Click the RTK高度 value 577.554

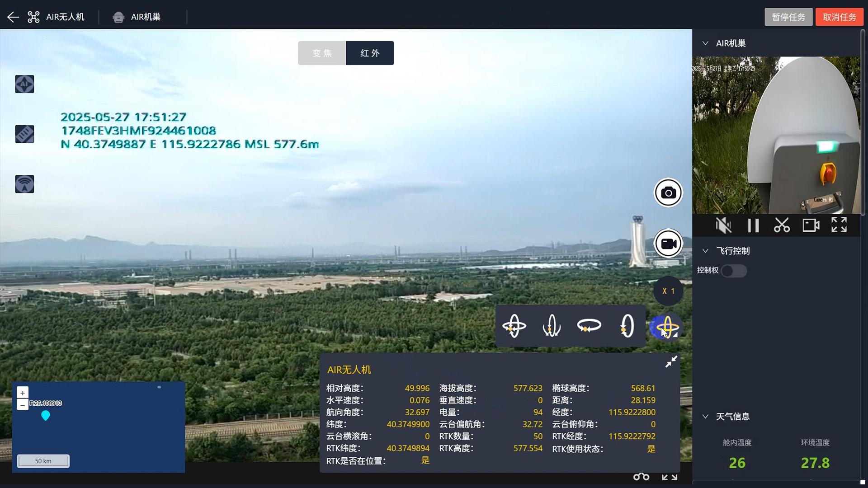[528, 448]
